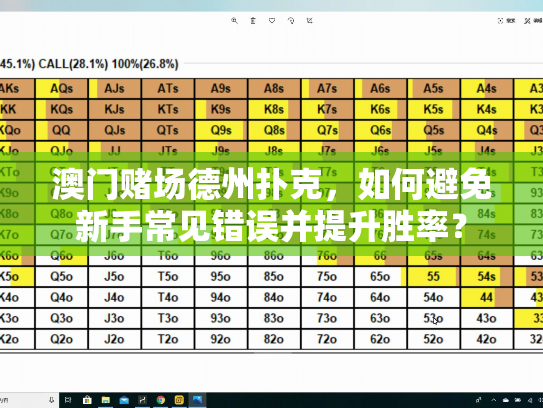The image size is (543, 408).
Task: Select the 65o cell
Action: (x=381, y=277)
